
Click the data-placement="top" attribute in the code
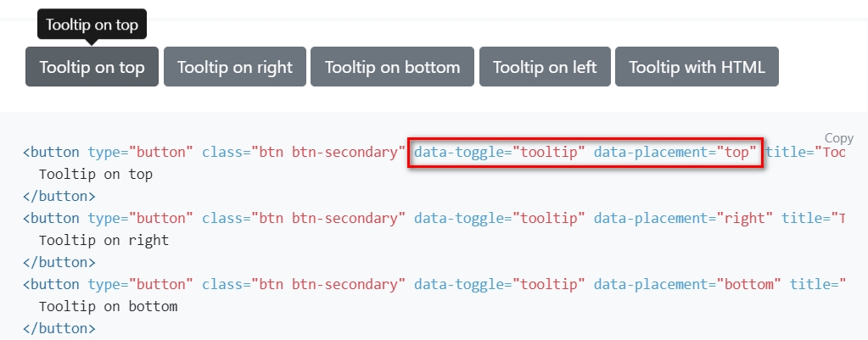coord(675,153)
